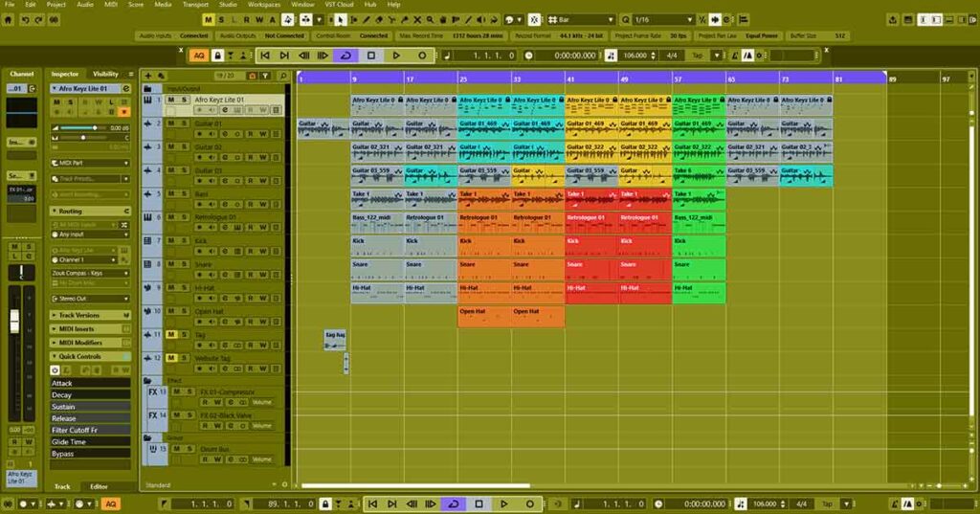Solo the Bass track
Screen dimensions: 980x514
[184, 193]
